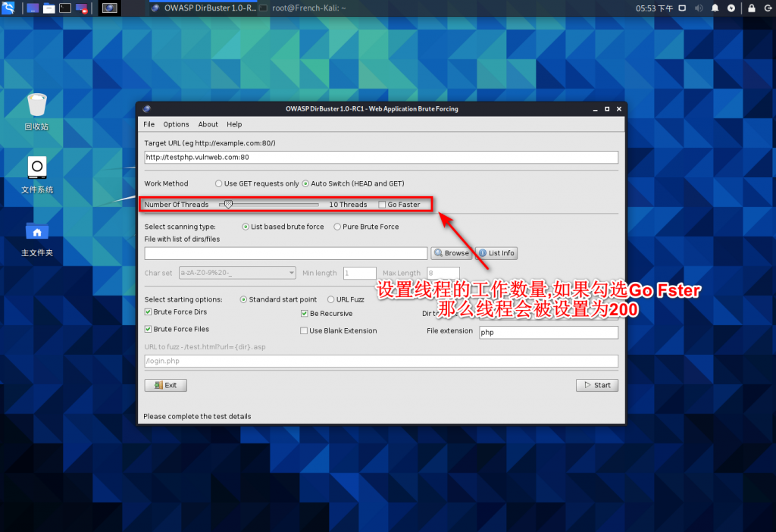This screenshot has width=776, height=532.
Task: Open the Help menu in DirBuster
Action: (234, 124)
